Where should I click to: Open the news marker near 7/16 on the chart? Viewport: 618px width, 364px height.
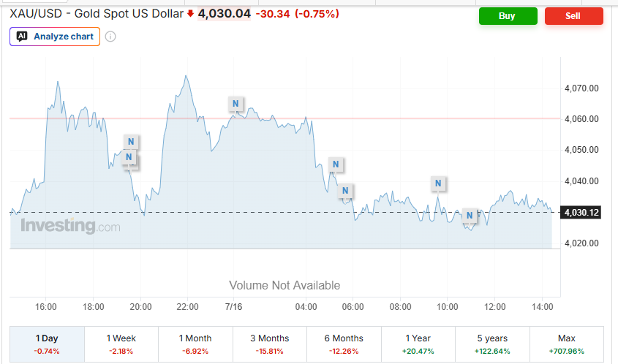click(x=235, y=104)
